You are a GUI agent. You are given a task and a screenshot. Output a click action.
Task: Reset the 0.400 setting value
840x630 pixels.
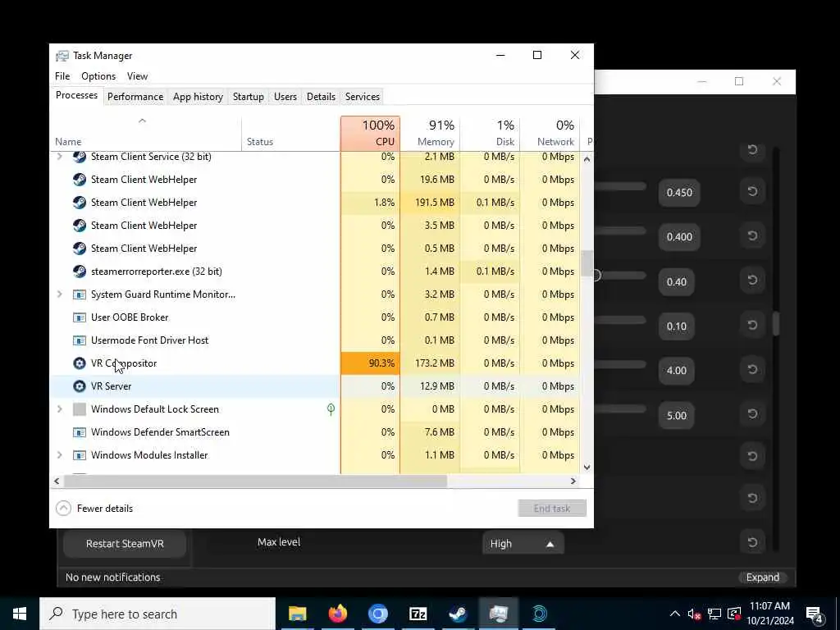(752, 236)
